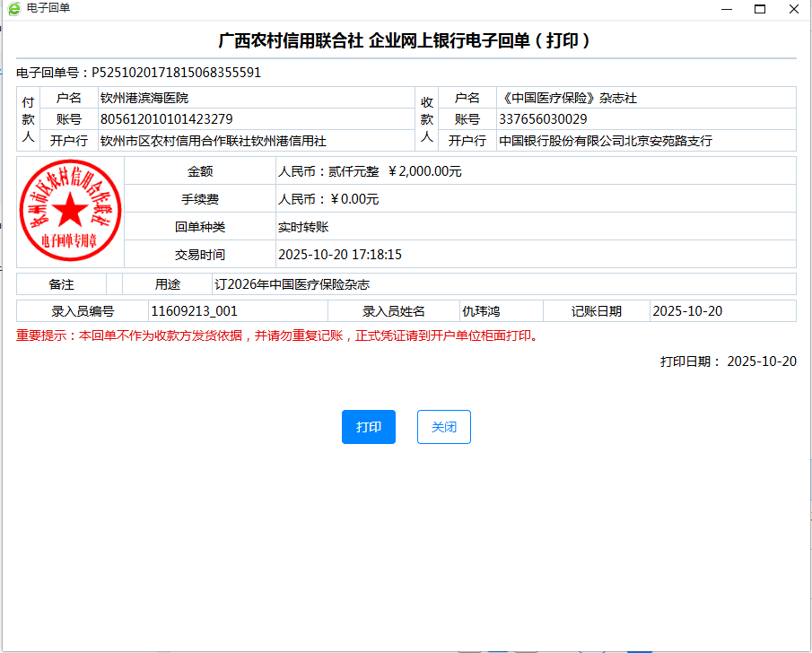Click payee name 《中国医疗保险》杂志社
This screenshot has width=812, height=653.
(x=567, y=98)
